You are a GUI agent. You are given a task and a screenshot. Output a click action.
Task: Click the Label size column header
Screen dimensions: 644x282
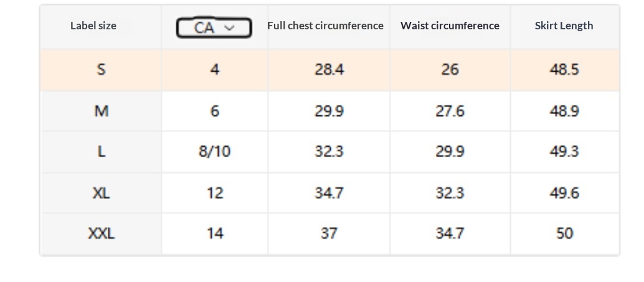pos(93,26)
